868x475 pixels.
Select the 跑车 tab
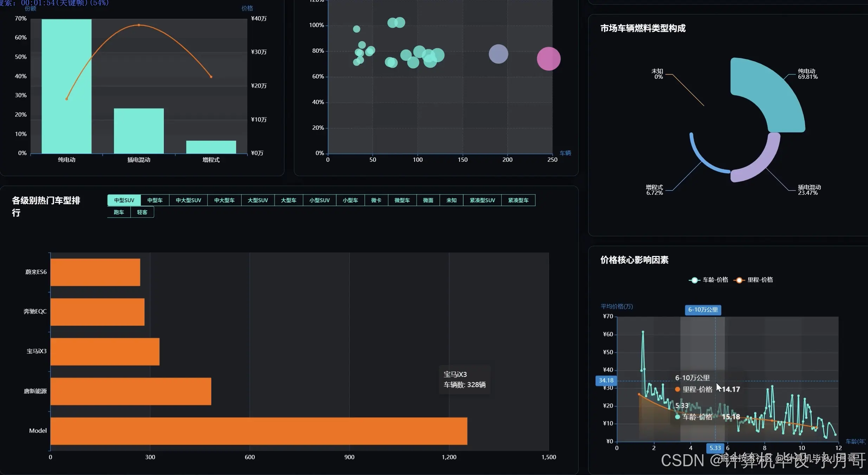119,212
